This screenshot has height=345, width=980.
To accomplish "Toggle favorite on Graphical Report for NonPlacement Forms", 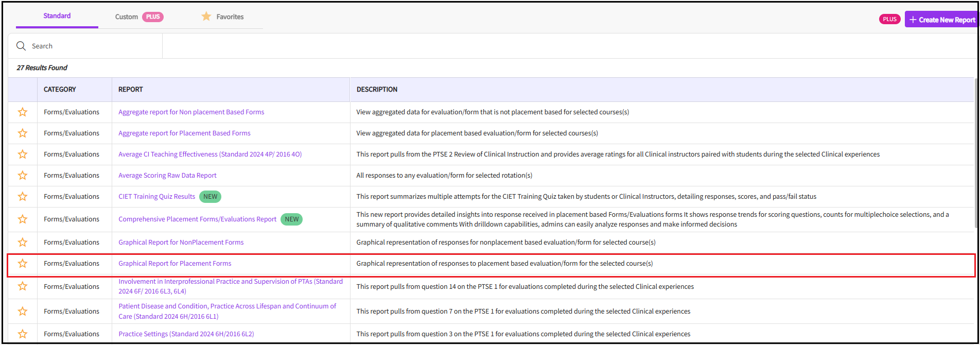I will [23, 243].
